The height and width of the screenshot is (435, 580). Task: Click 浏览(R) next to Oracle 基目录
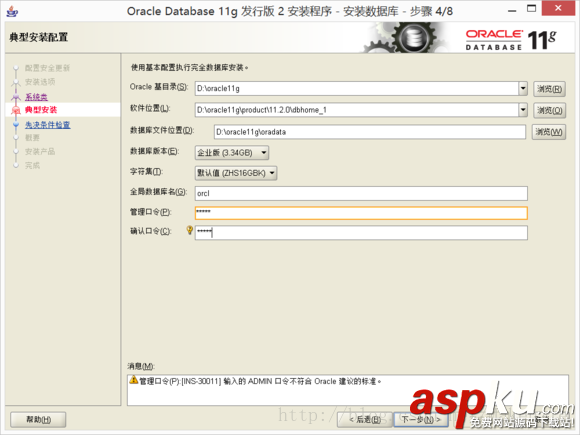pos(549,89)
